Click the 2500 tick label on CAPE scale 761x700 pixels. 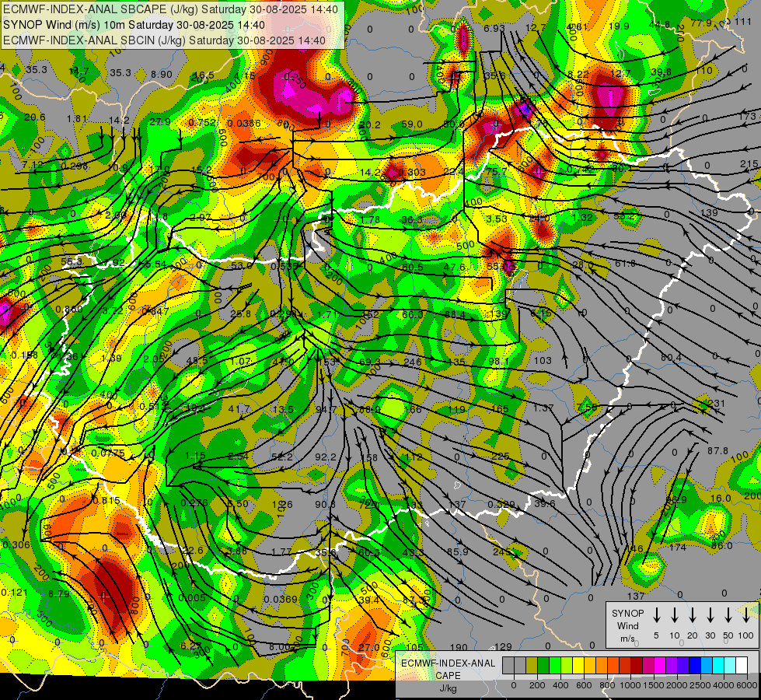(x=700, y=685)
